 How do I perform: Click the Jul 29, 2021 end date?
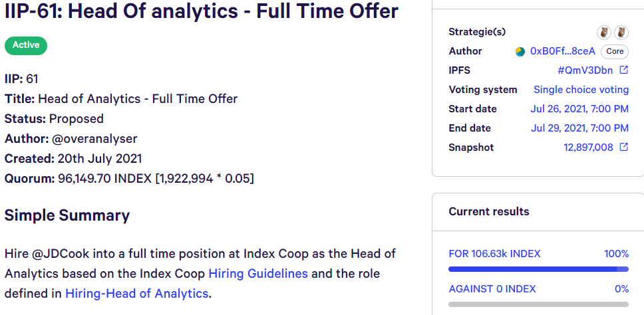coord(579,128)
